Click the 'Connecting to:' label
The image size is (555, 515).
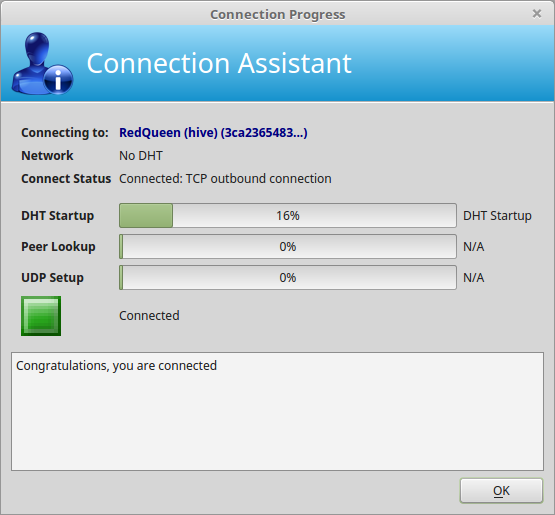65,133
